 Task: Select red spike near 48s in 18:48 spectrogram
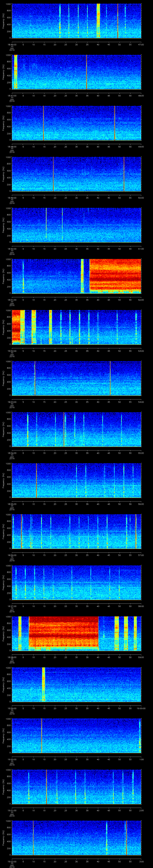coord(115,123)
